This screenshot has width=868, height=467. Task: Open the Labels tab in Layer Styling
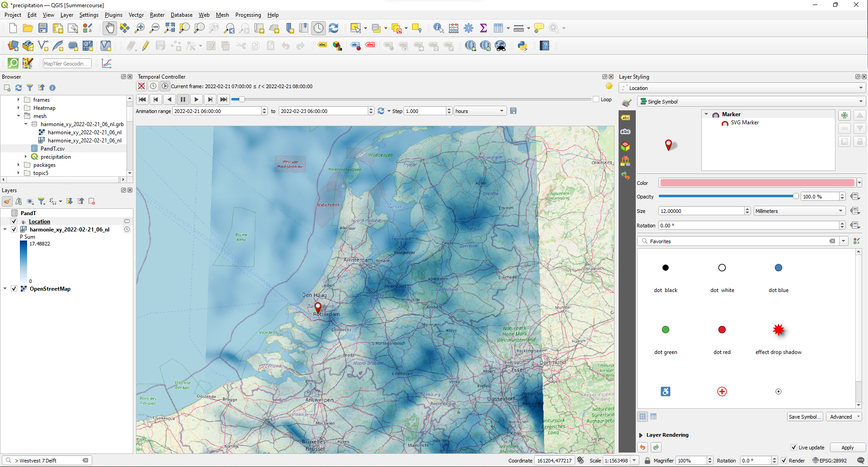tap(626, 117)
